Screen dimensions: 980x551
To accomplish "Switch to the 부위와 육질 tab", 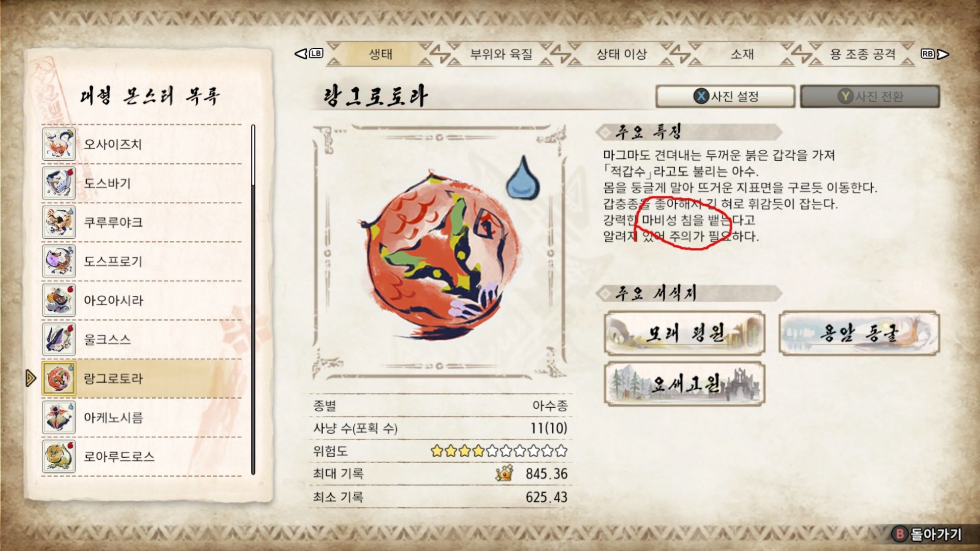I will point(501,54).
